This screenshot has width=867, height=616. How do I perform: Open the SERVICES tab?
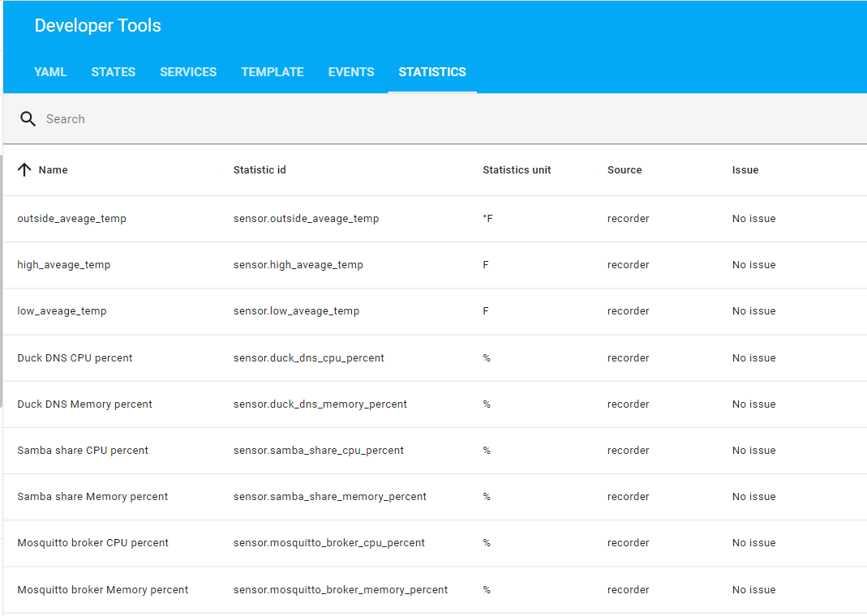coord(188,72)
